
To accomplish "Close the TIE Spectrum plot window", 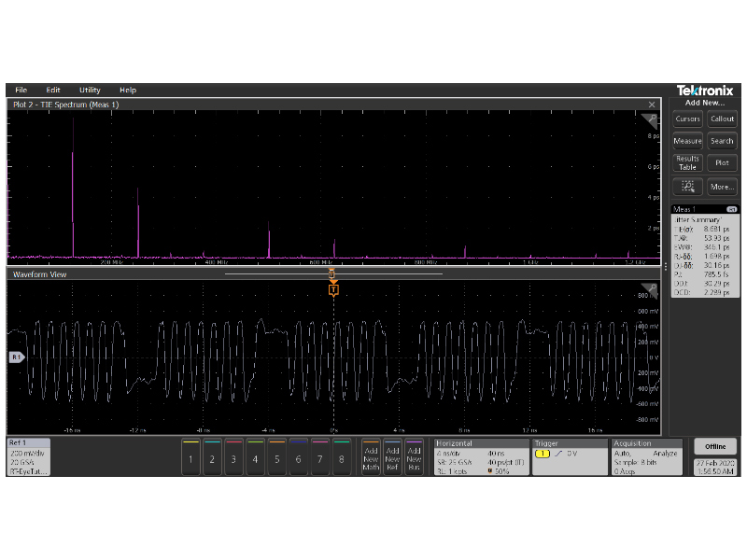I will pos(652,105).
